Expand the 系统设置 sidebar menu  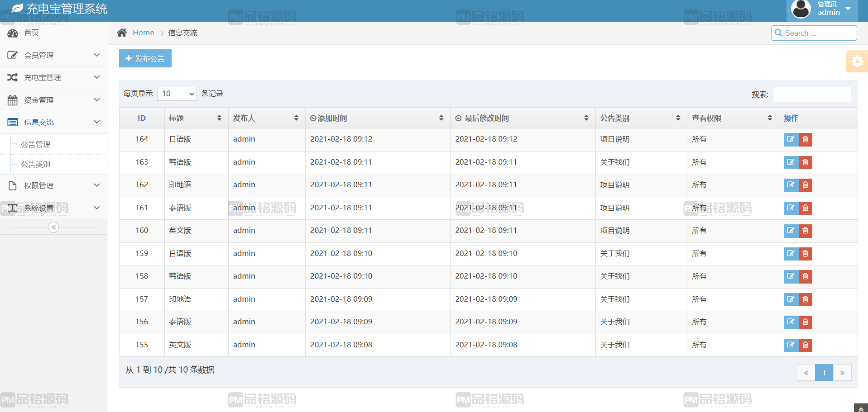click(53, 208)
